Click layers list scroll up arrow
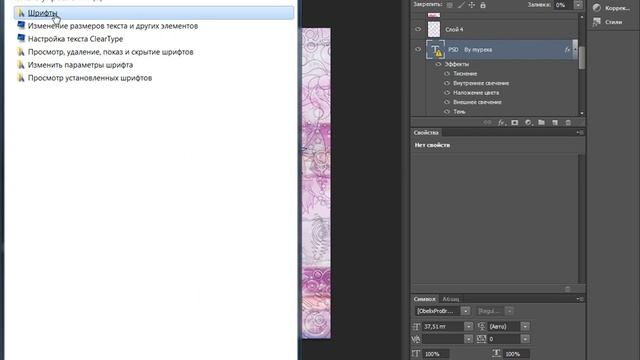The image size is (640, 360). [x=582, y=17]
